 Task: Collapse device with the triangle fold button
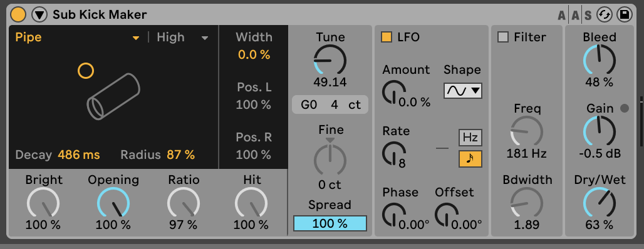pyautogui.click(x=40, y=15)
